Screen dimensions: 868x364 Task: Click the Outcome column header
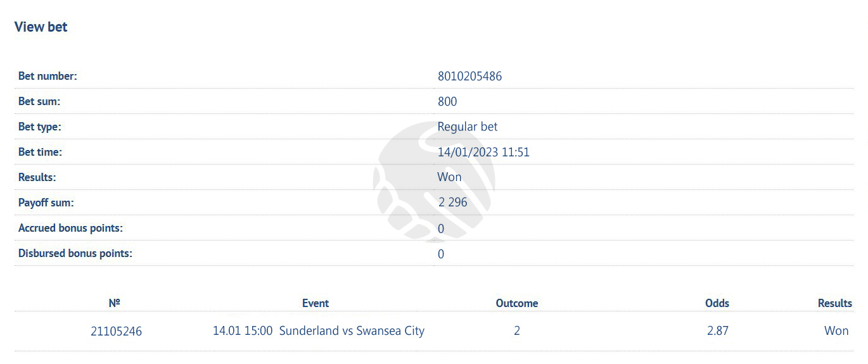point(517,303)
